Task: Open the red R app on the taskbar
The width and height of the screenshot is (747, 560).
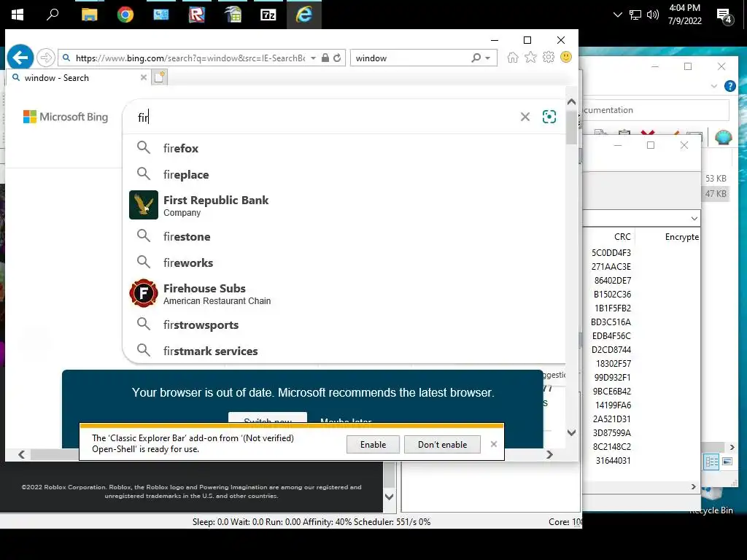Action: coord(197,15)
